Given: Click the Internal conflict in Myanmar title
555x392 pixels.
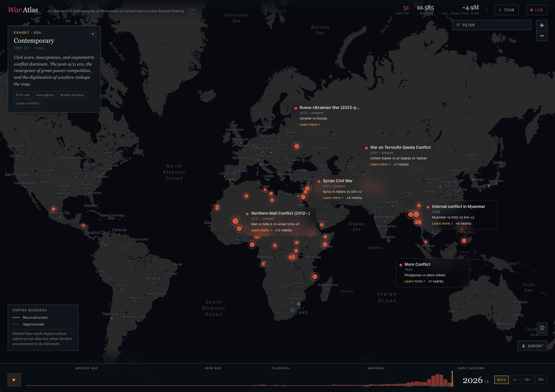Looking at the screenshot, I should (x=458, y=207).
